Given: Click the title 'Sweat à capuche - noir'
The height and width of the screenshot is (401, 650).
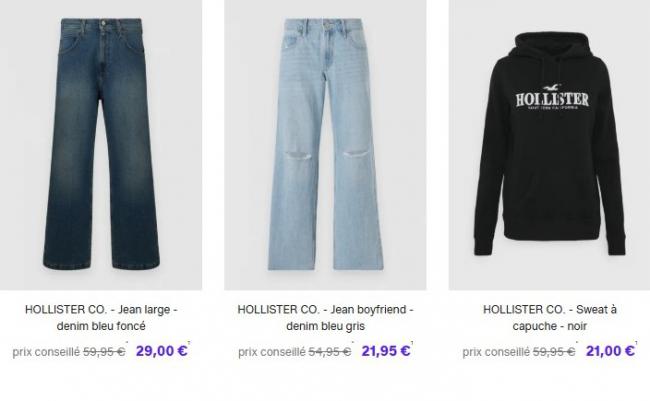Looking at the screenshot, I should 550,318.
